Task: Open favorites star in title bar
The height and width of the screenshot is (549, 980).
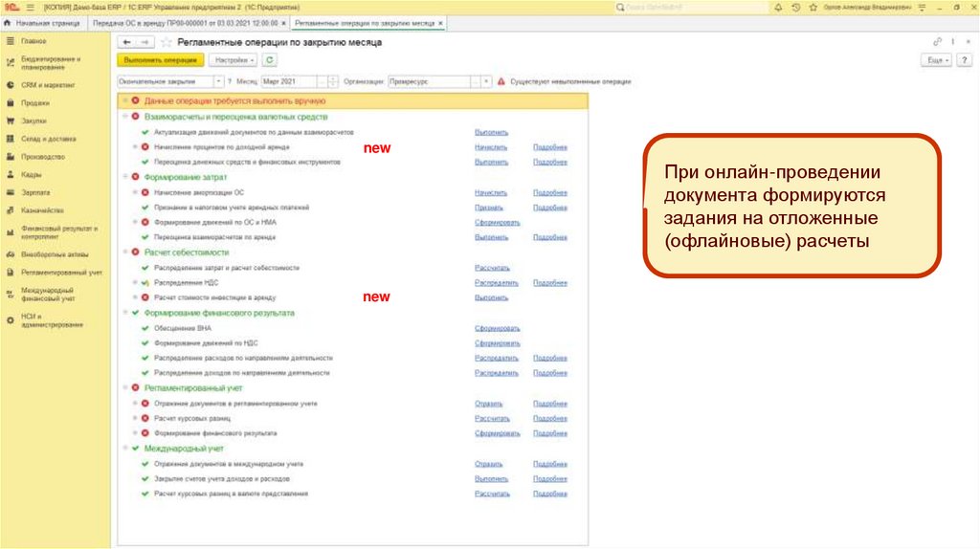Action: (x=813, y=8)
